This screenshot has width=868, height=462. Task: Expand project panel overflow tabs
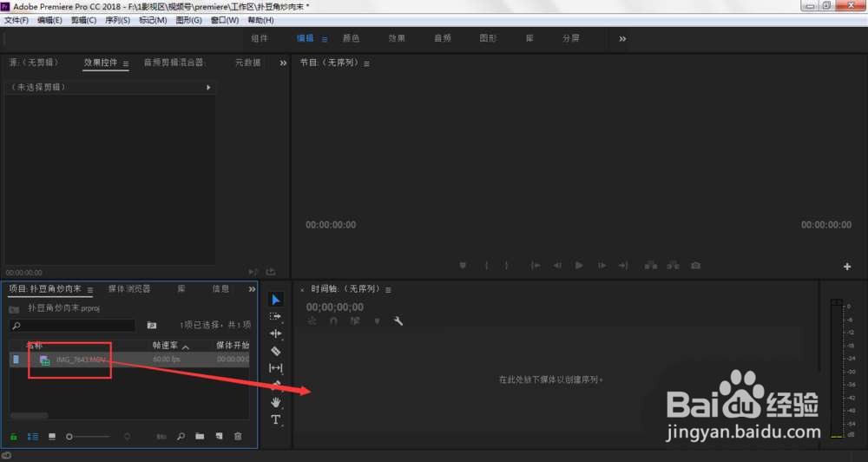[252, 289]
